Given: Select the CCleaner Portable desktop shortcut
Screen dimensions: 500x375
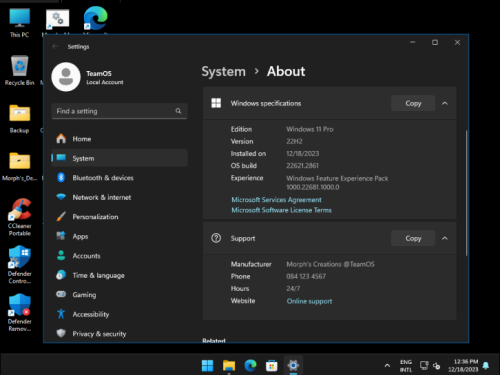Looking at the screenshot, I should 20,217.
